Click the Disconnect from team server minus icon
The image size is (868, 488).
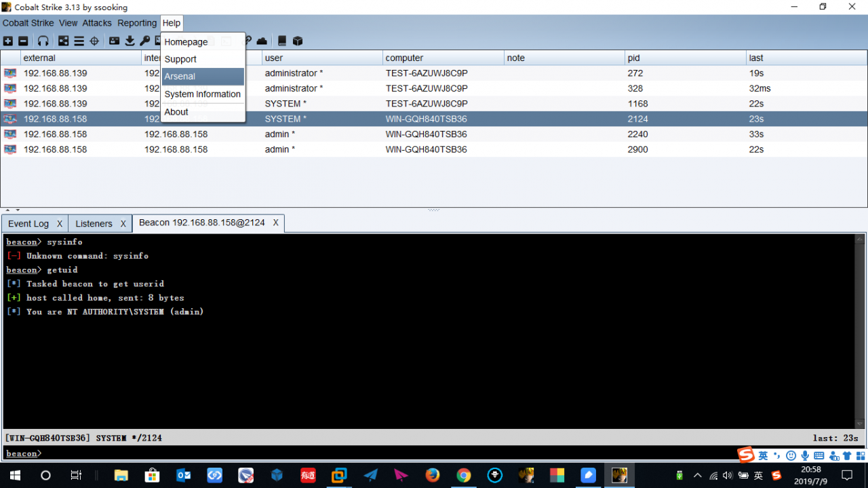point(23,41)
